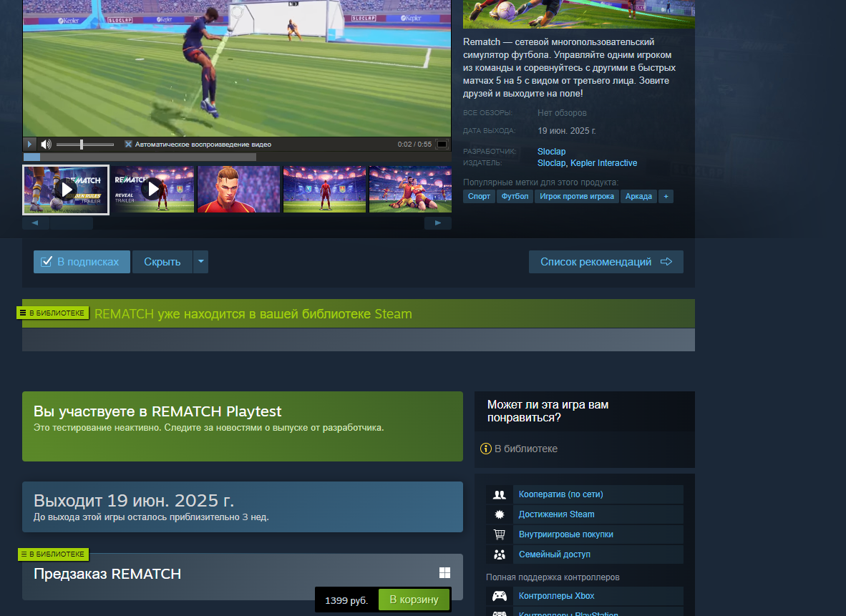
Task: Click the game capsule image above description
Action: [x=578, y=14]
